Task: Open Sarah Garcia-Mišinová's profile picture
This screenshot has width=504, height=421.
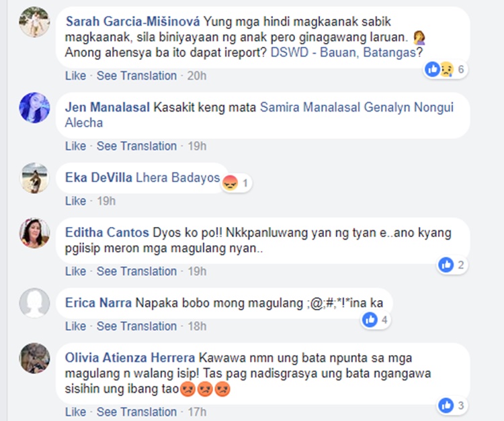Action: 34,22
